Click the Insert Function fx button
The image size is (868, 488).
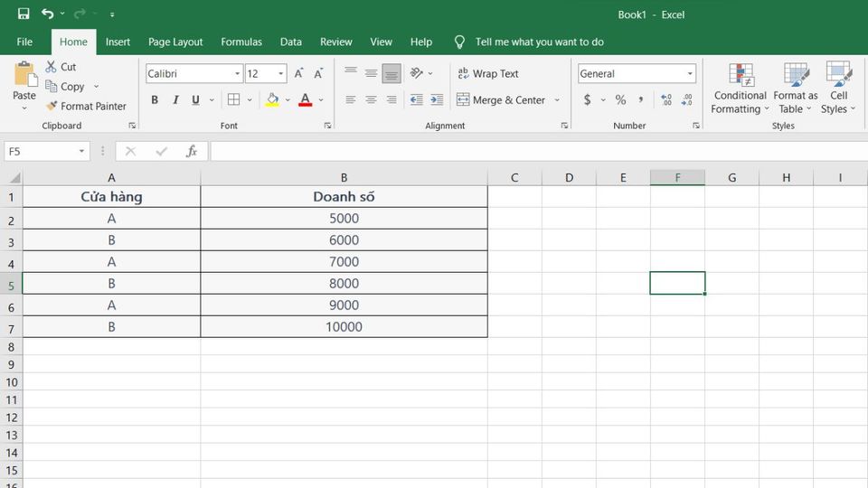click(192, 151)
